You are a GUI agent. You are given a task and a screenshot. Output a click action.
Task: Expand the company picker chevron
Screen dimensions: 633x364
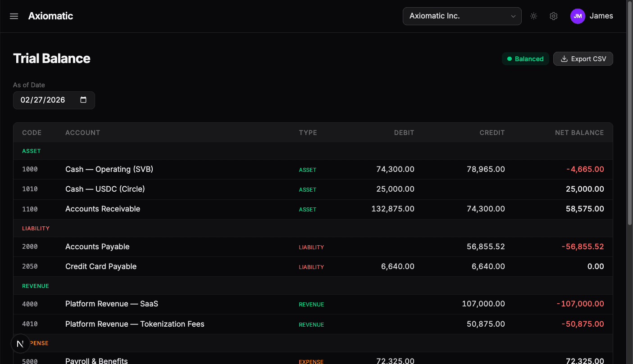coord(513,16)
